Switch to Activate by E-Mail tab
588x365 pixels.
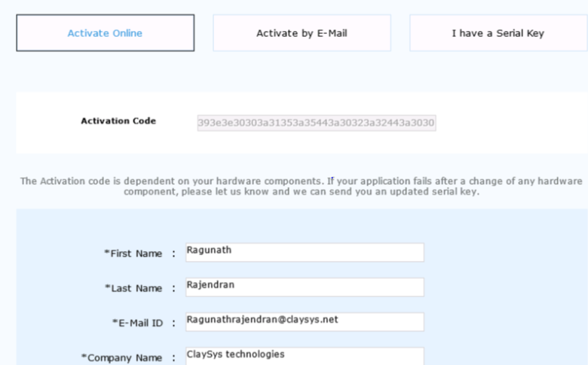[x=302, y=33]
